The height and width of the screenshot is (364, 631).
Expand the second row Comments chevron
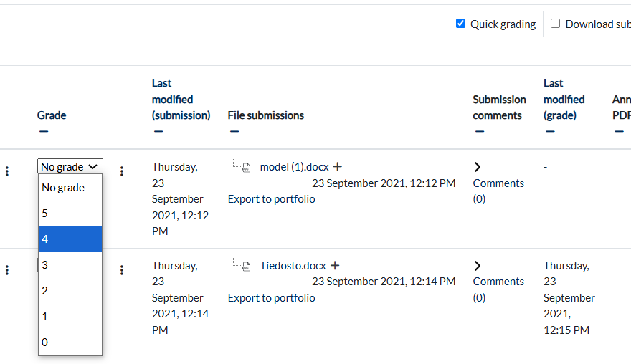[478, 266]
